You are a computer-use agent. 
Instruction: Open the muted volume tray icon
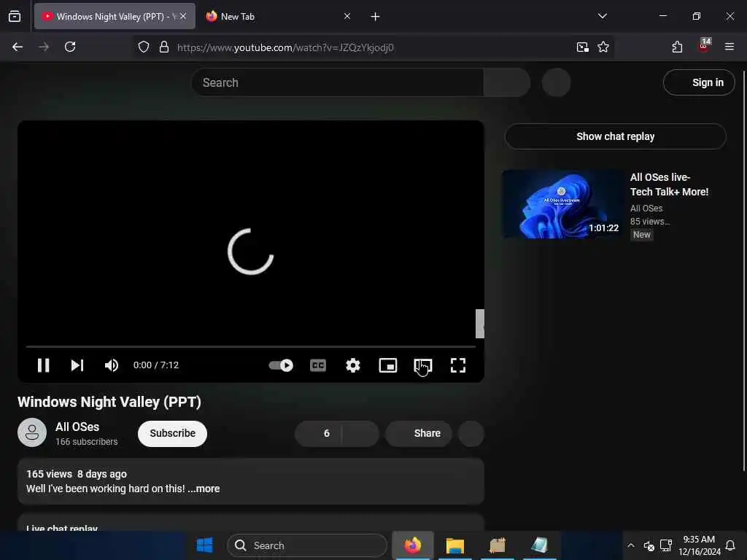point(649,545)
